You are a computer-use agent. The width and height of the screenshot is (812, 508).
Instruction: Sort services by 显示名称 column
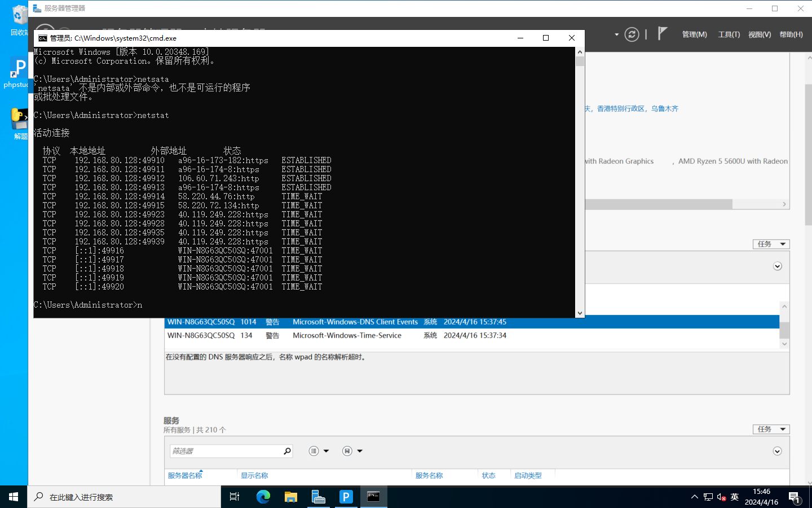pos(254,475)
